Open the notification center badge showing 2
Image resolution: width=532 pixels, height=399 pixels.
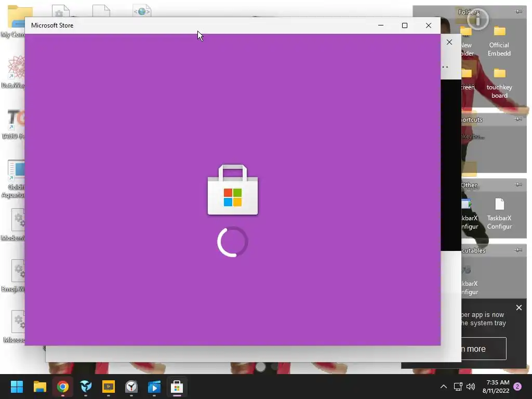(517, 387)
